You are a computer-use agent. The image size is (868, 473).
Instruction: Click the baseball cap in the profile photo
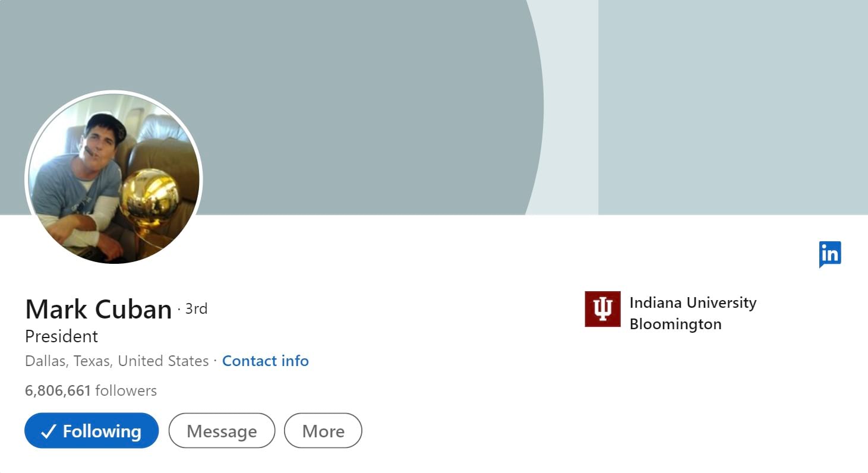107,125
